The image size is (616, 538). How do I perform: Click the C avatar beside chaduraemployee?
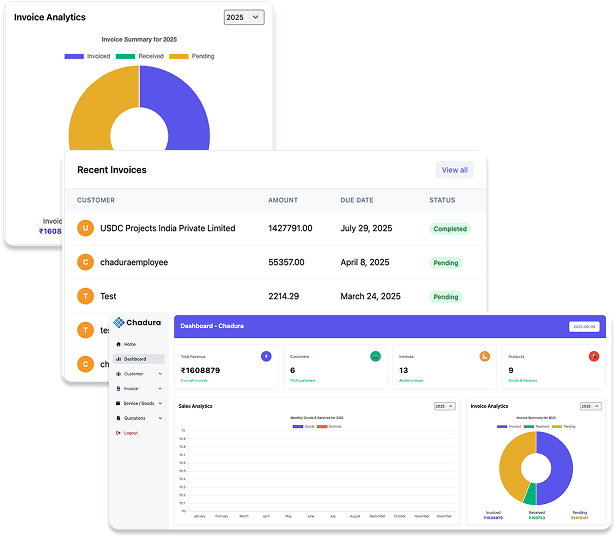pyautogui.click(x=86, y=262)
